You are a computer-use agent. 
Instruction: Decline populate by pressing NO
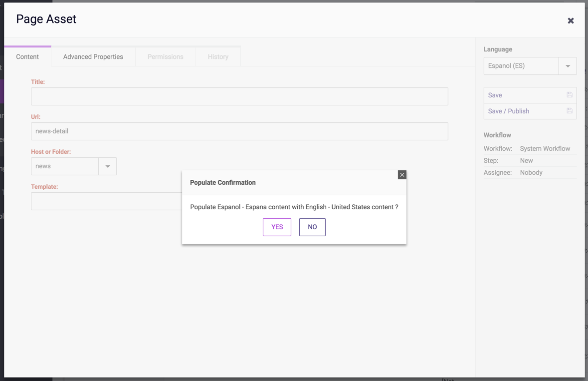[312, 227]
